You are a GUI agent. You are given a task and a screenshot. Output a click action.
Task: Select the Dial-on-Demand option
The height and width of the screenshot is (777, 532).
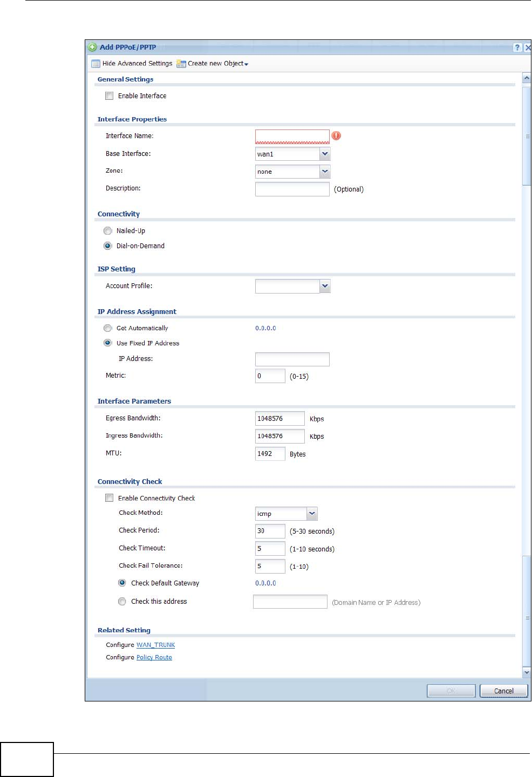tap(108, 246)
